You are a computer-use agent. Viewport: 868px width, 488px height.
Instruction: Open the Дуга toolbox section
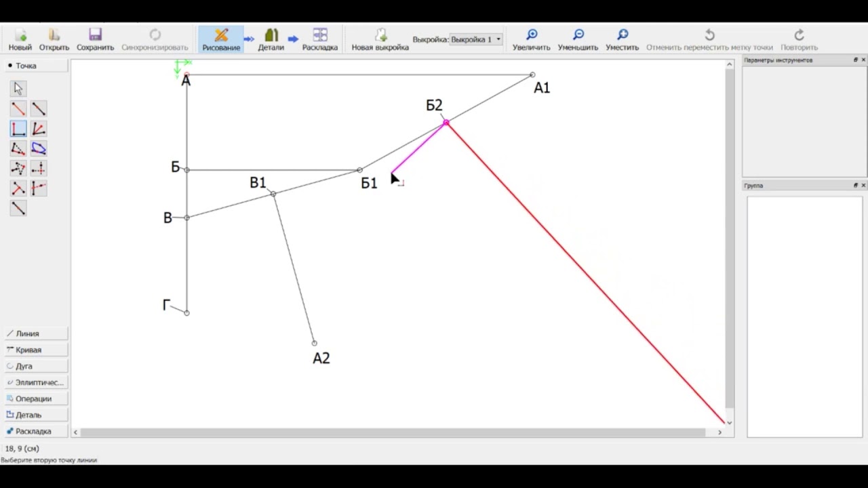point(35,366)
